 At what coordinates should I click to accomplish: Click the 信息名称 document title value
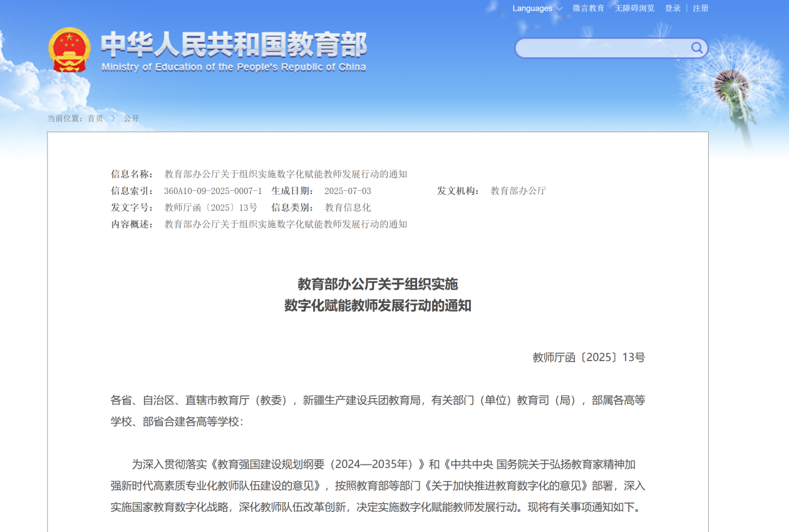coord(286,174)
